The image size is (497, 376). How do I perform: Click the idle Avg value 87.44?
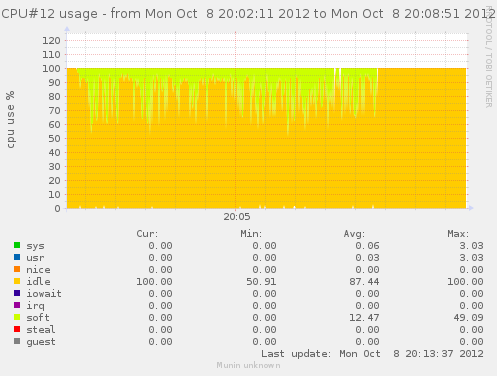click(364, 282)
